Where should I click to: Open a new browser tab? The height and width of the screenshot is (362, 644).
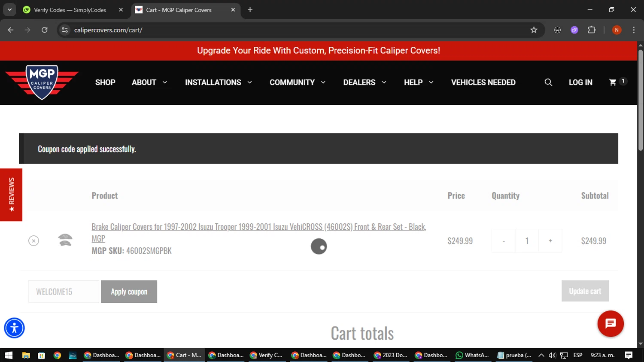[x=250, y=10]
